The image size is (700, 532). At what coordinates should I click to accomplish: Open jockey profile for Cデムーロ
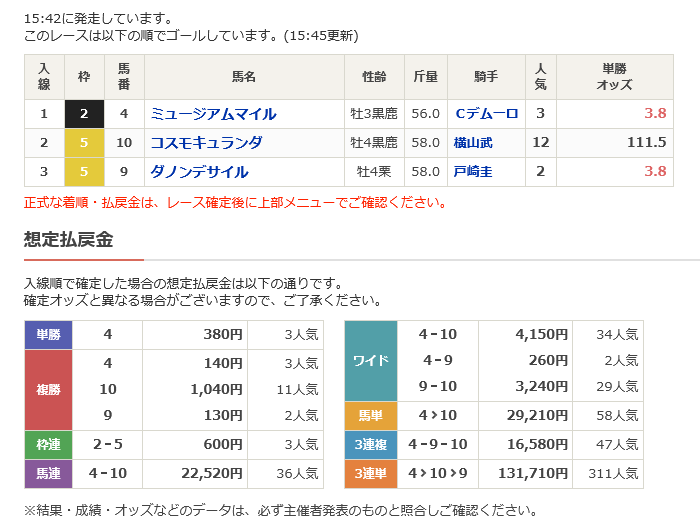[487, 114]
